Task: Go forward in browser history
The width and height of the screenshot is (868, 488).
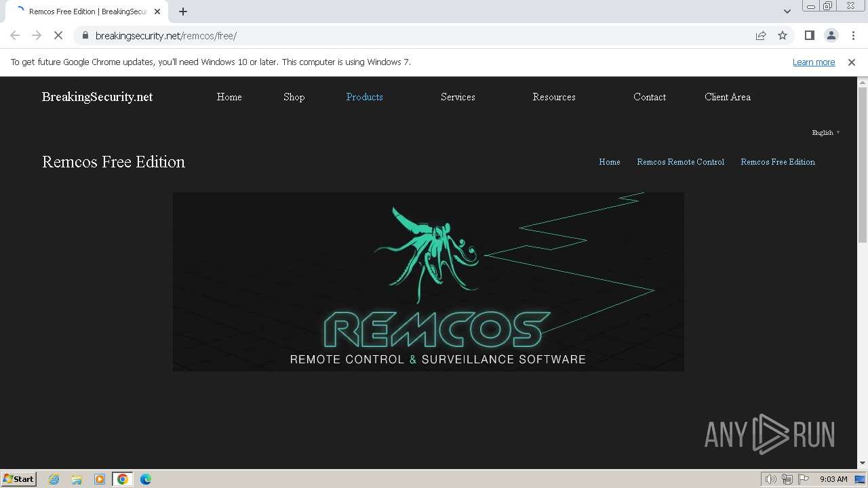Action: click(37, 35)
